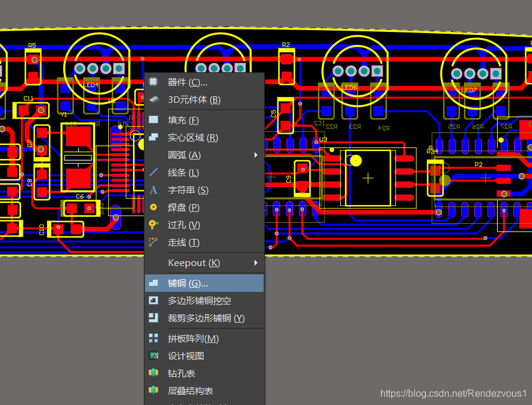Click the LED6 component on the PCB
The image size is (532, 405).
tap(355, 71)
